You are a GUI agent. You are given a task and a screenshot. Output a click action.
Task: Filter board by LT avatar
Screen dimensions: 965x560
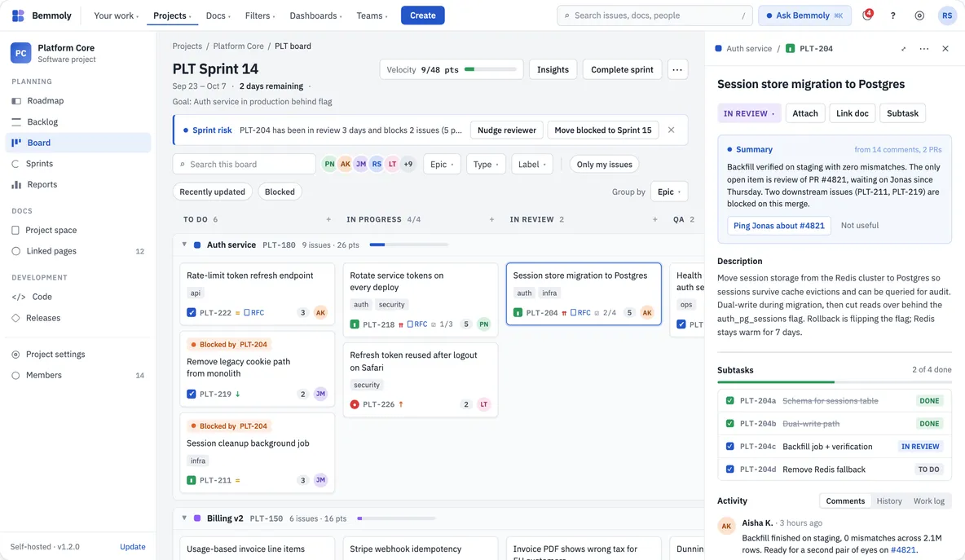tap(392, 165)
